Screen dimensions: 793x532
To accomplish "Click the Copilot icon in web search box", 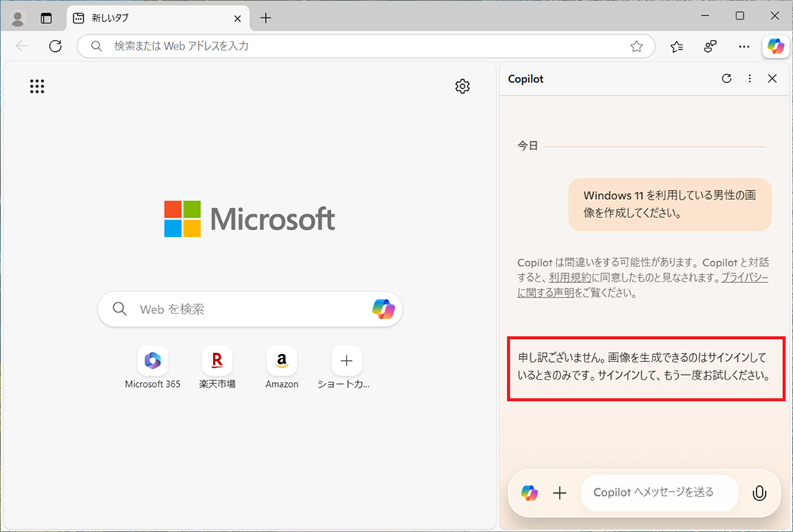I will [x=384, y=309].
